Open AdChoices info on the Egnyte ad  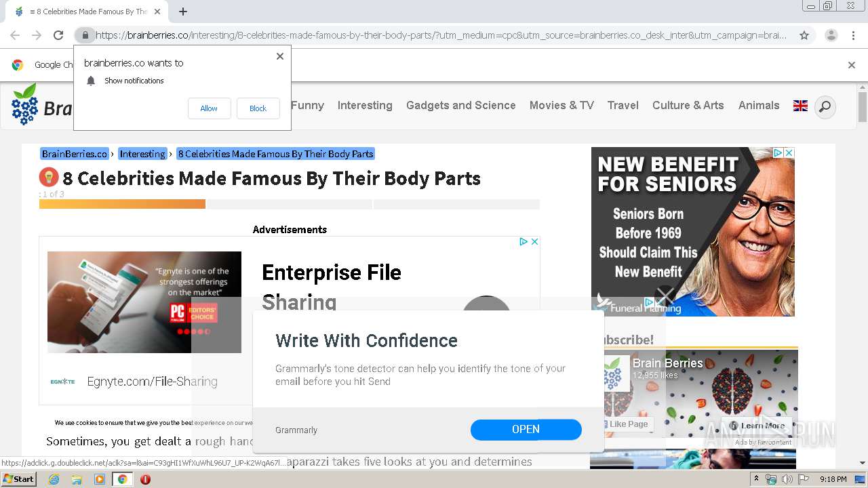pyautogui.click(x=524, y=241)
